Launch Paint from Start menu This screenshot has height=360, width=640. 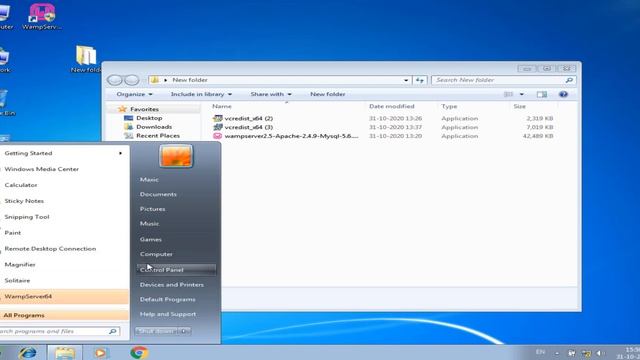click(13, 233)
